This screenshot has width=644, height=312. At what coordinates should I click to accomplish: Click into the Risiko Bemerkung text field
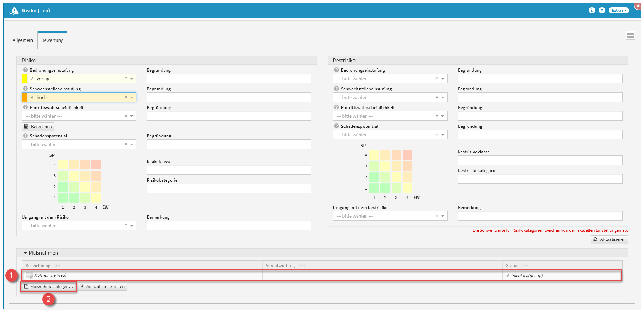coord(229,226)
